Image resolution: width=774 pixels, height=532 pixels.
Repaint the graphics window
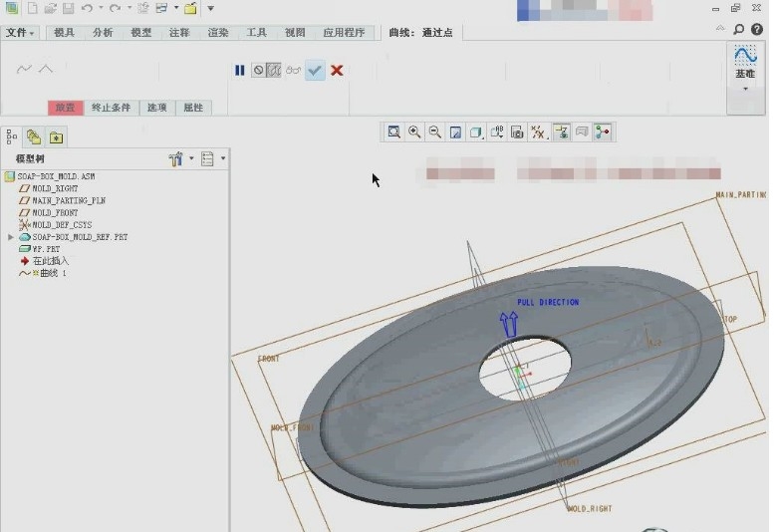click(455, 133)
